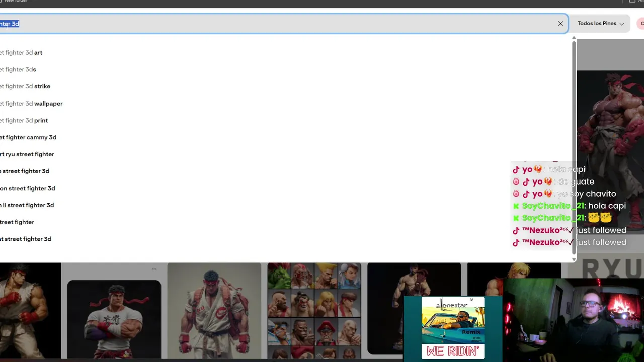
Task: Select suggestion 'fighter 3d strike'
Action: [x=25, y=86]
